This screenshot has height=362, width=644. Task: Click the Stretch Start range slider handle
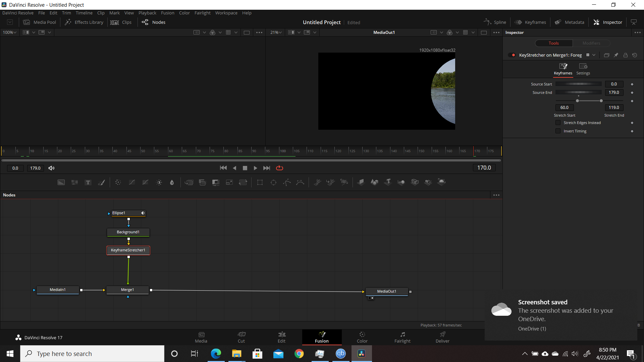tap(577, 101)
